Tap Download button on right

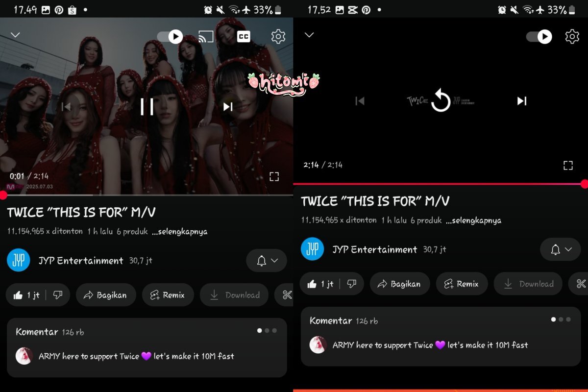[528, 284]
